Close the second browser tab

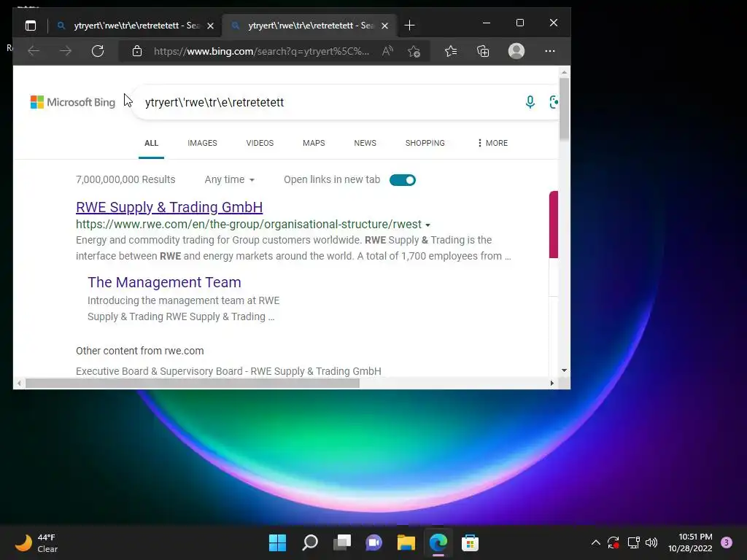385,26
